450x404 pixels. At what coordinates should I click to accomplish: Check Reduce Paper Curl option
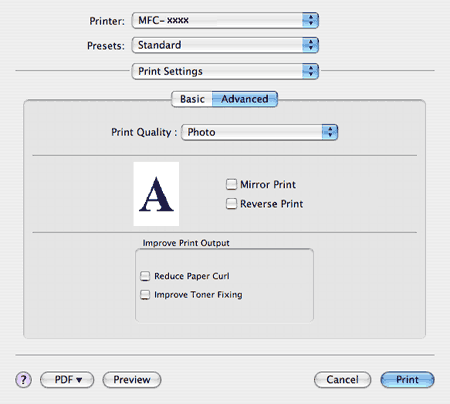(x=145, y=276)
